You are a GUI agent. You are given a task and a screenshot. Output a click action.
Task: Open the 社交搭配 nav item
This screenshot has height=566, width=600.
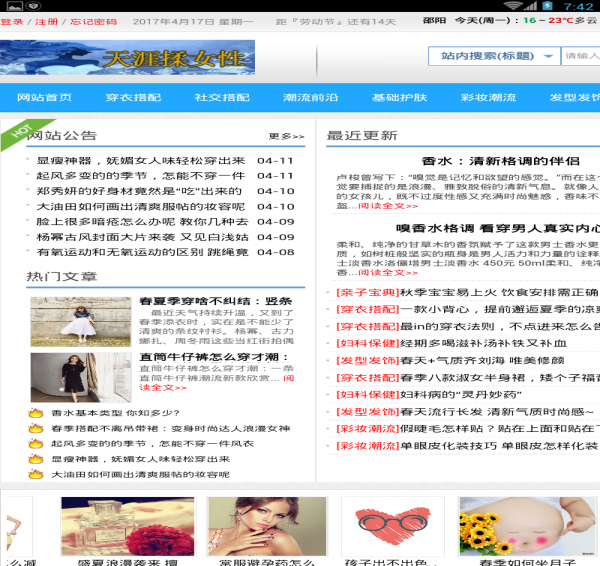[x=222, y=98]
